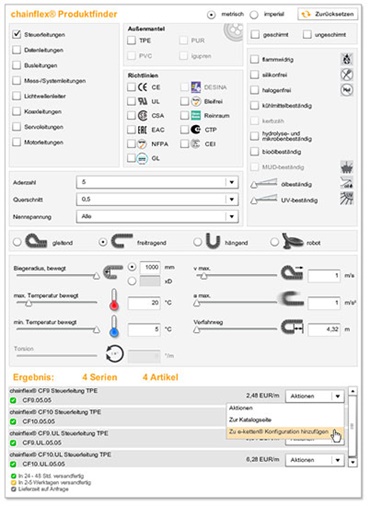Click the CF10.05.05 article entry
The height and width of the screenshot is (506, 370).
[39, 422]
